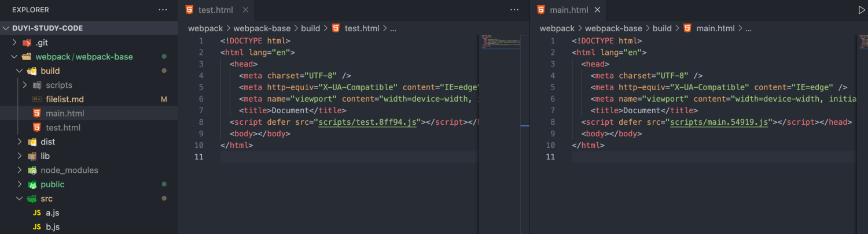This screenshot has width=868, height=234.
Task: Click HTML icon in test.html breadcrumb
Action: (x=336, y=28)
